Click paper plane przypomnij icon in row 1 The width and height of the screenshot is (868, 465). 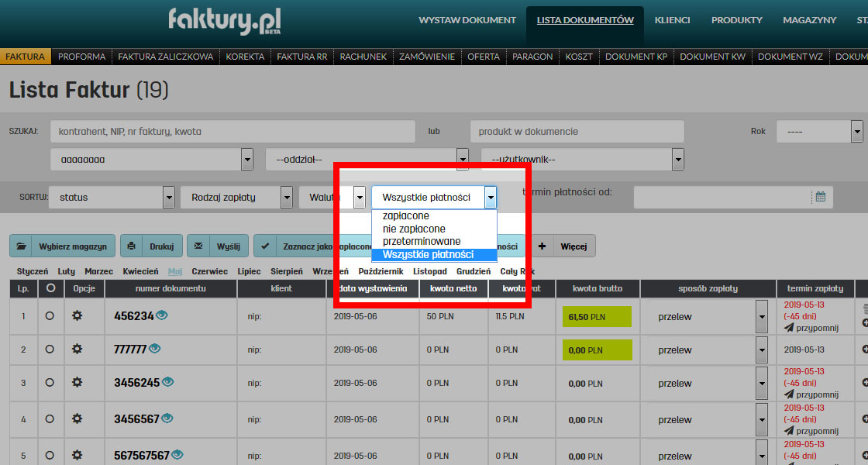coord(789,328)
